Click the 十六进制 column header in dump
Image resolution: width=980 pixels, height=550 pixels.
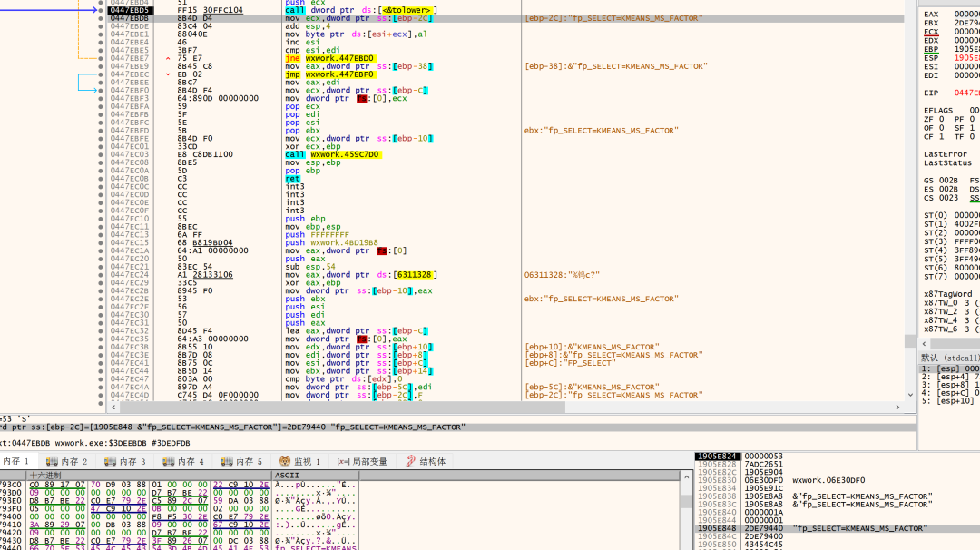[x=45, y=475]
